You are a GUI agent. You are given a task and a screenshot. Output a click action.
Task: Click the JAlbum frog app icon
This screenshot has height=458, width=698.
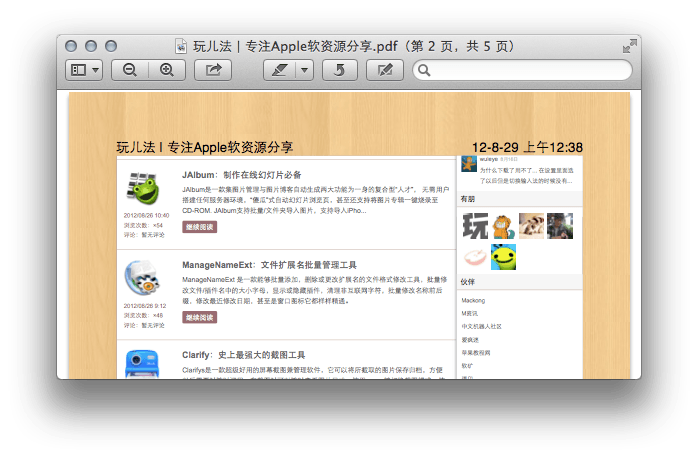click(x=143, y=189)
